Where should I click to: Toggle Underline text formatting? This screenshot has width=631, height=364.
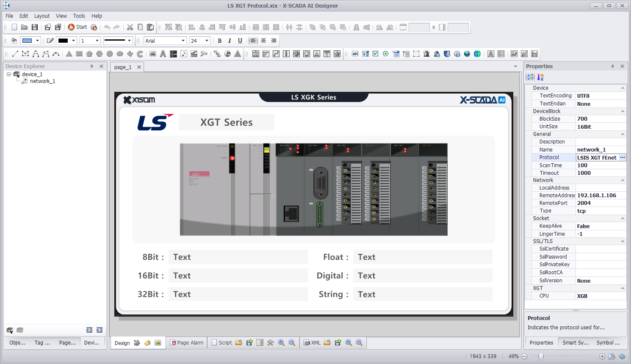coord(240,41)
